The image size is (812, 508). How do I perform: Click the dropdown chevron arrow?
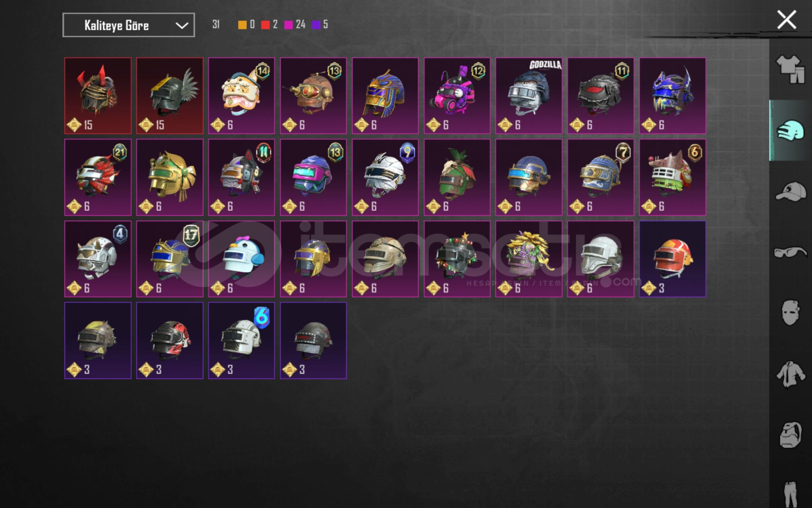point(182,25)
